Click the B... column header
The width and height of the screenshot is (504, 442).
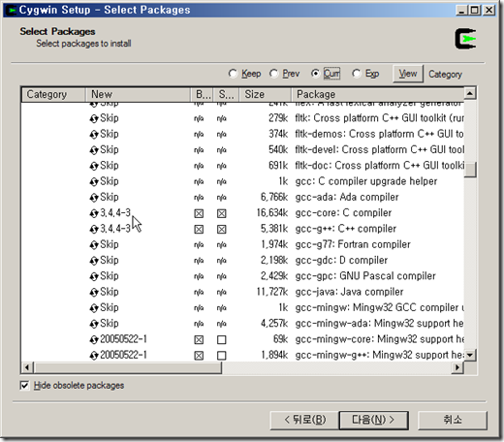click(203, 94)
